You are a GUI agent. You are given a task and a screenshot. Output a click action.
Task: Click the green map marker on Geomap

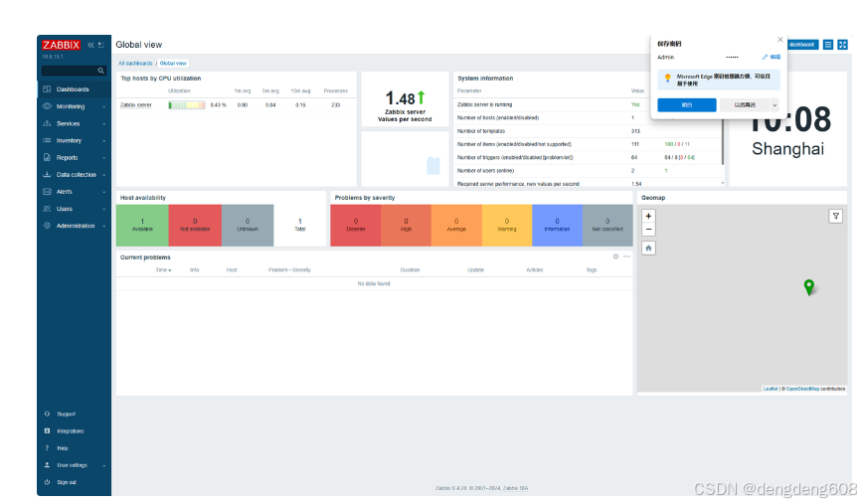tap(809, 286)
